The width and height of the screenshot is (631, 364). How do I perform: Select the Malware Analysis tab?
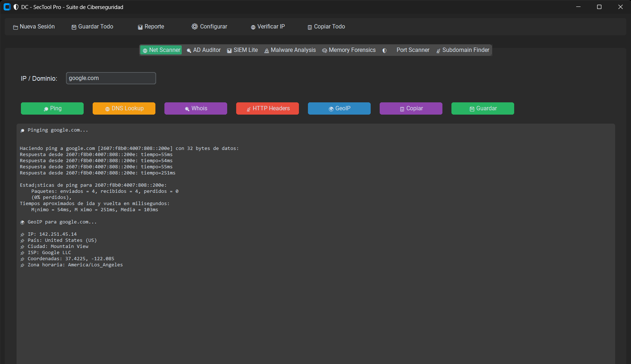[290, 50]
